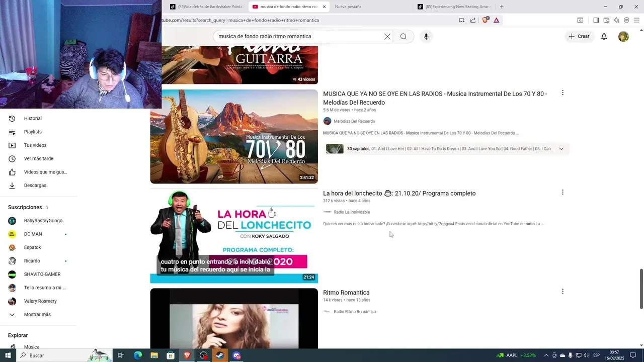Close the musica de fondo radio tab
Screen dimensions: 644x362
tap(324, 7)
